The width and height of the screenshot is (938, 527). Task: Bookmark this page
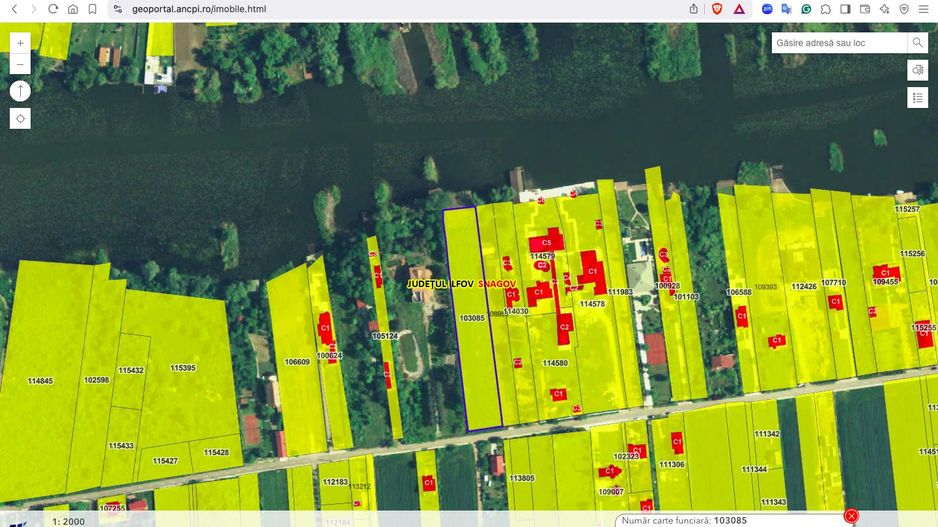click(92, 9)
